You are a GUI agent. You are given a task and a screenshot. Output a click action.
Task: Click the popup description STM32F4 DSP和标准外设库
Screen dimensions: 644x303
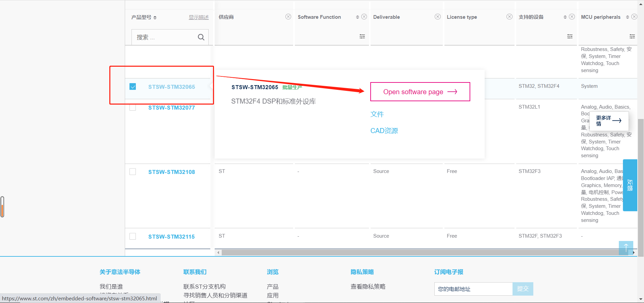(x=273, y=101)
